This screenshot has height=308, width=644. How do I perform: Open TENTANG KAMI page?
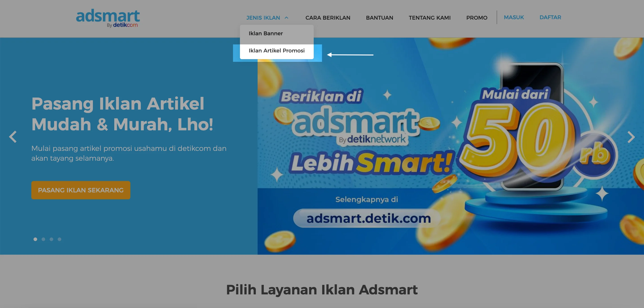pos(430,18)
